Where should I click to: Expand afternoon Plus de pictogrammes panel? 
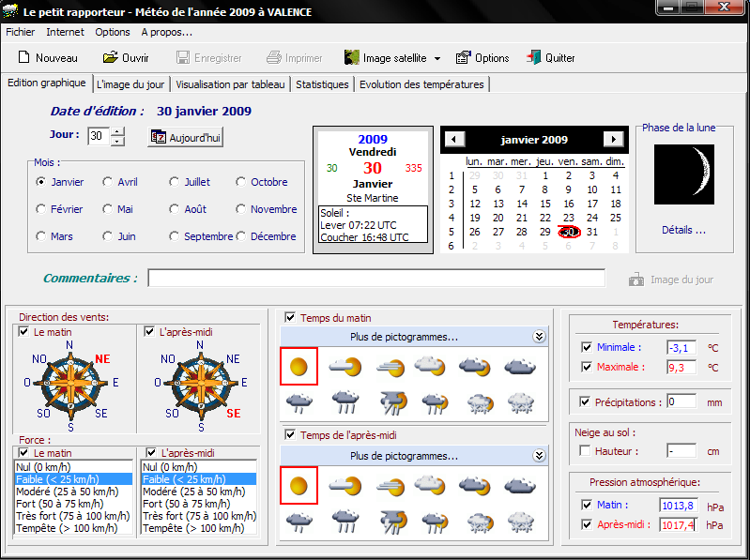[539, 456]
